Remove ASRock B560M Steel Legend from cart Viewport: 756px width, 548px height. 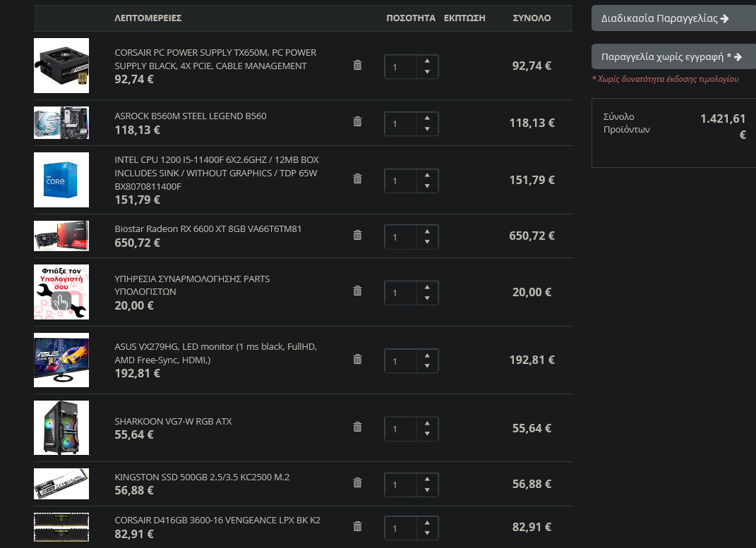coord(357,121)
